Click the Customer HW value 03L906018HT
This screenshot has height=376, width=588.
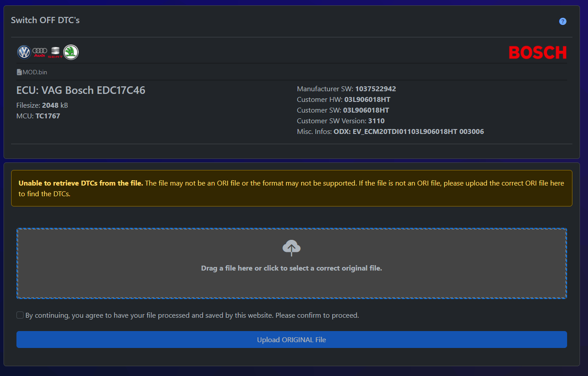coord(367,100)
